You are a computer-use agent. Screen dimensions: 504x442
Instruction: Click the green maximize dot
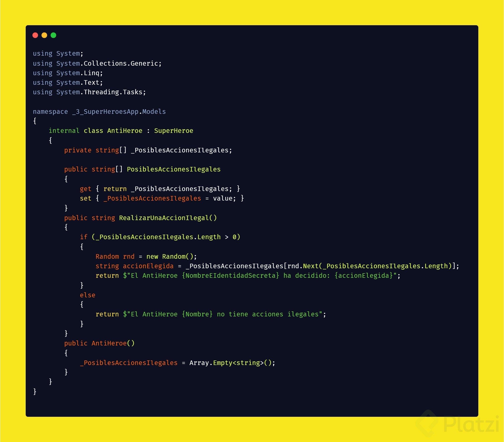coord(53,35)
